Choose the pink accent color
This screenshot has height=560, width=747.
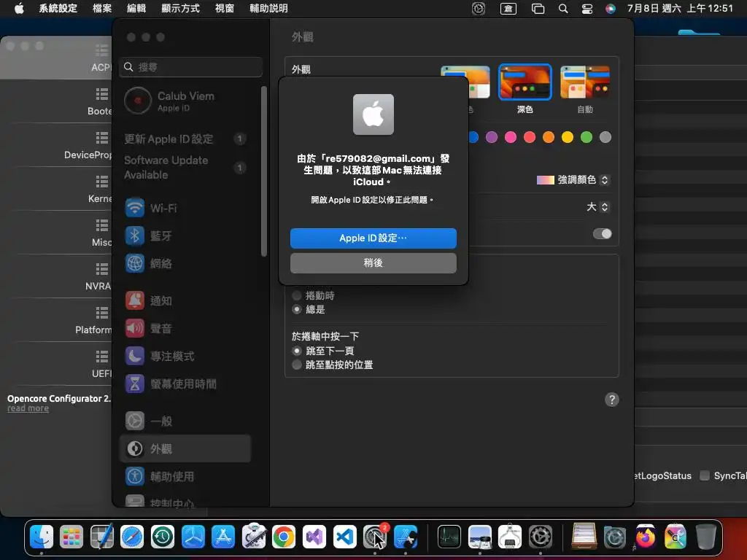tap(511, 137)
